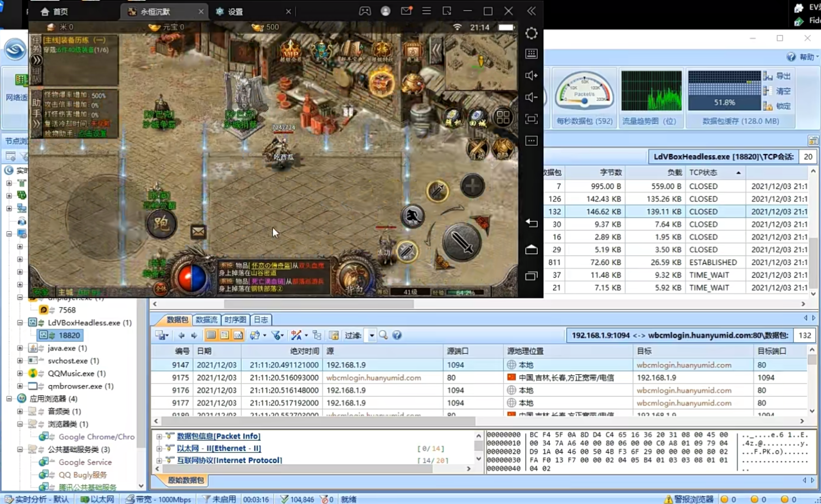Viewport: 821px width, 504px height.
Task: Click the fullscreen icon in emulator sidebar
Action: click(531, 119)
